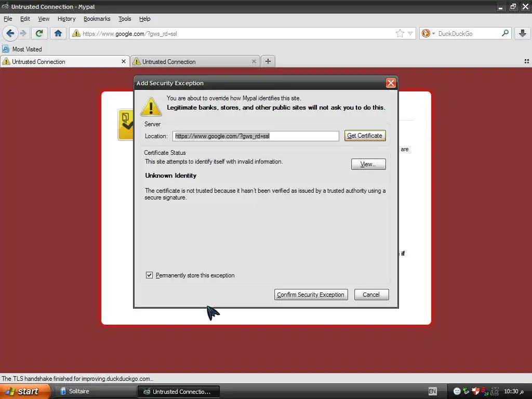Click the Unknown Identity text
Image resolution: width=532 pixels, height=399 pixels.
(170, 176)
